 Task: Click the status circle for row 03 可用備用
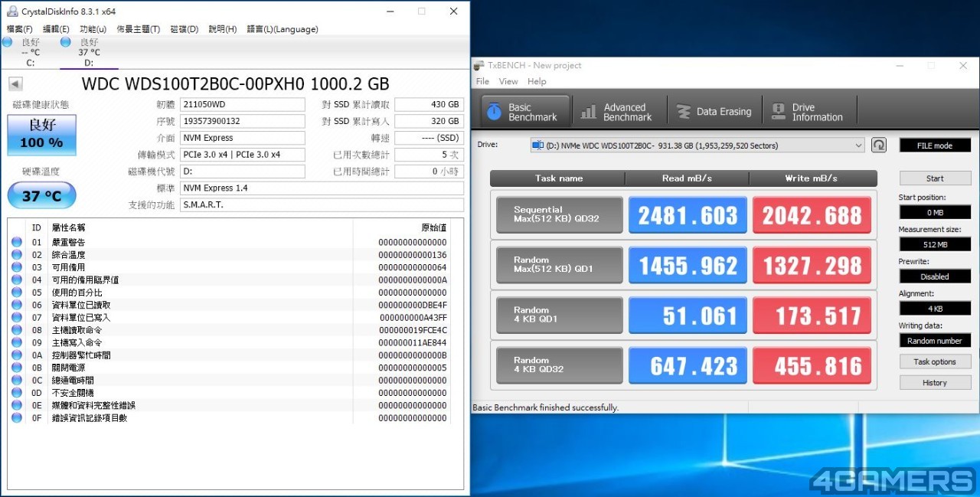click(17, 267)
